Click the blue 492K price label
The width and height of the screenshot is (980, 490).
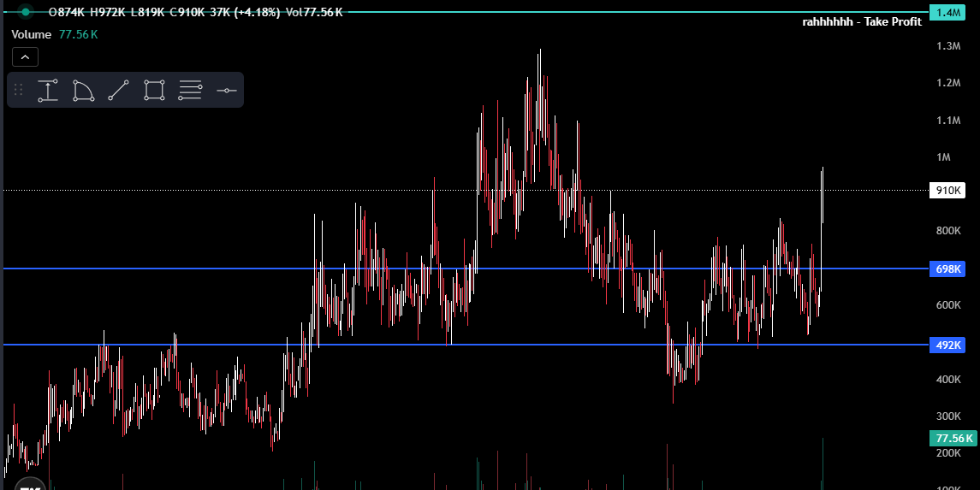[x=947, y=345]
